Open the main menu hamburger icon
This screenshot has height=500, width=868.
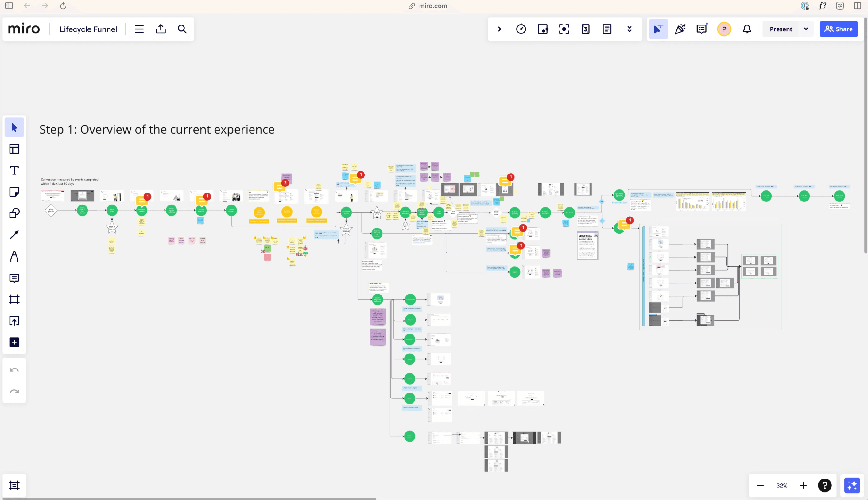[x=139, y=29]
